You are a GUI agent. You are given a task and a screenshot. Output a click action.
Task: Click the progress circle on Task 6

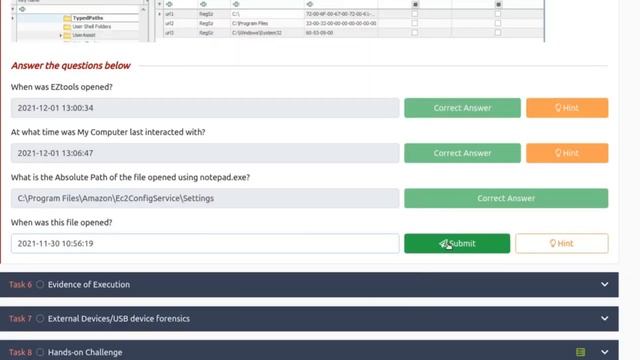[x=40, y=284]
